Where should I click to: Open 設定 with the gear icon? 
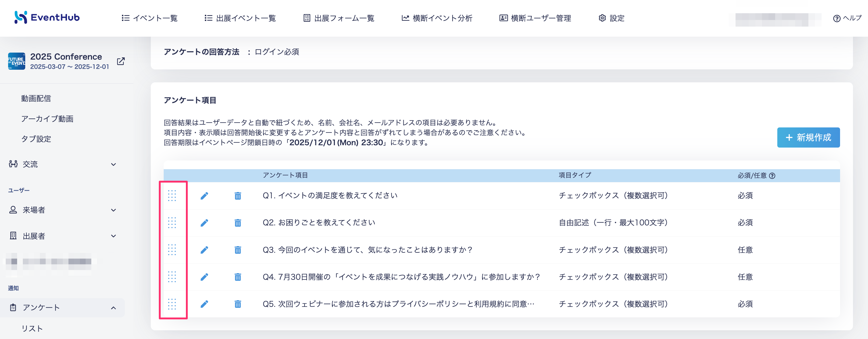coord(611,18)
